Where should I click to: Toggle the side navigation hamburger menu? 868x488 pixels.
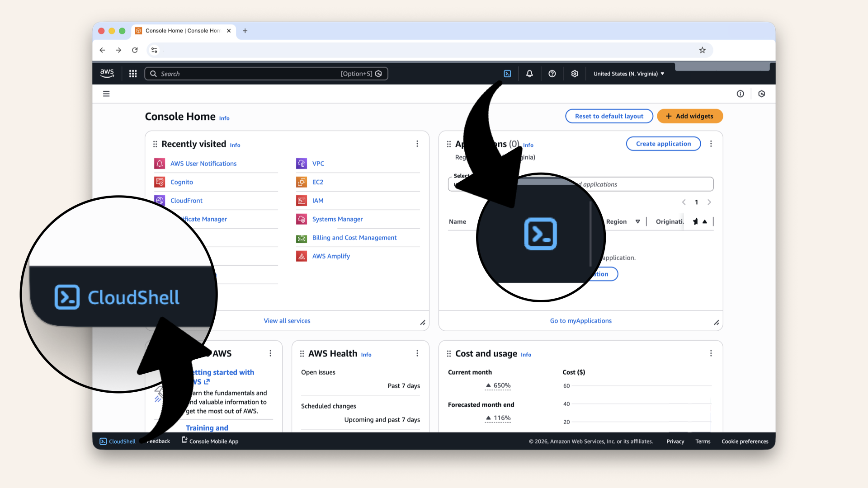[106, 94]
